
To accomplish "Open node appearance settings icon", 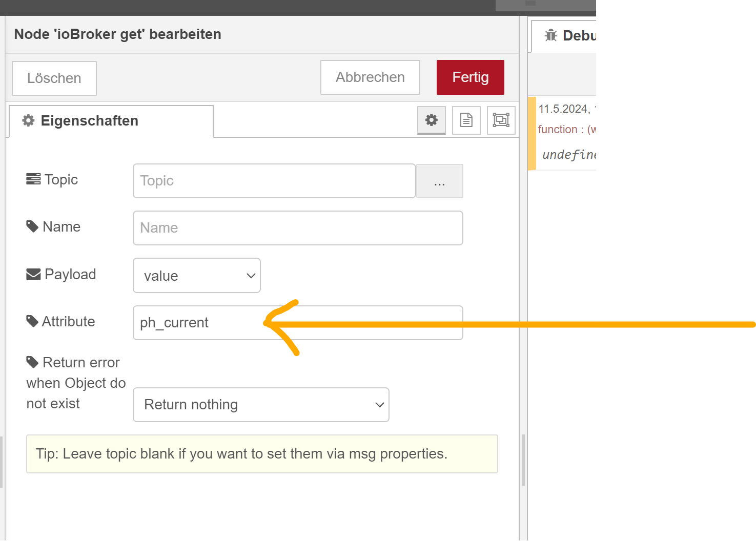I will 501,120.
